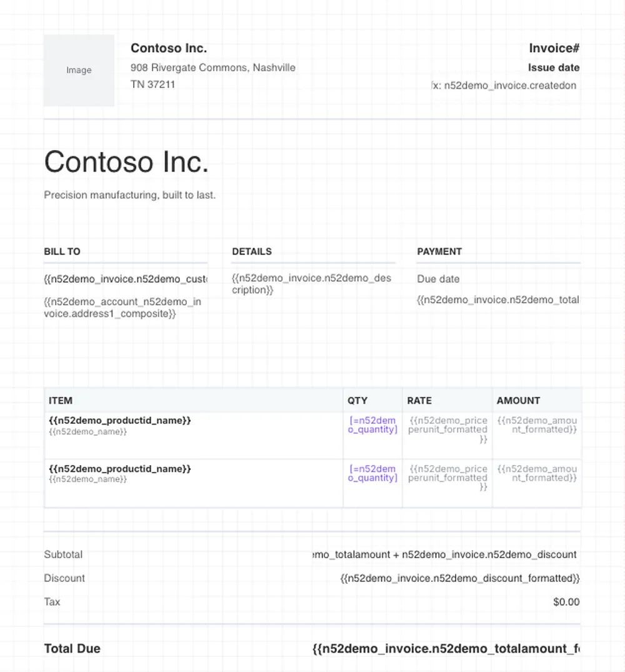
Task: Click the tagline 'Precision manufacturing, built to last.'
Action: point(130,195)
